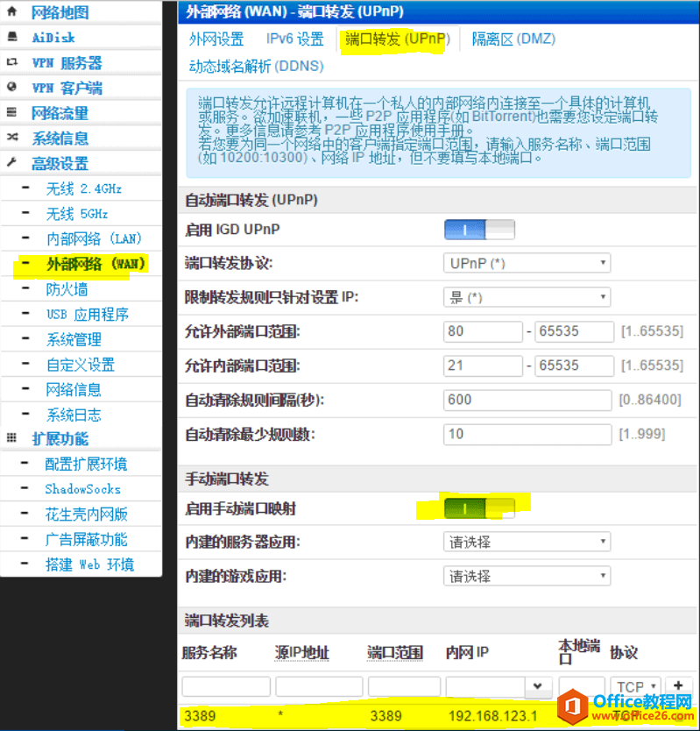Click the 自动清除规则间隔 field showing 600
The width and height of the screenshot is (700, 731).
click(x=527, y=400)
